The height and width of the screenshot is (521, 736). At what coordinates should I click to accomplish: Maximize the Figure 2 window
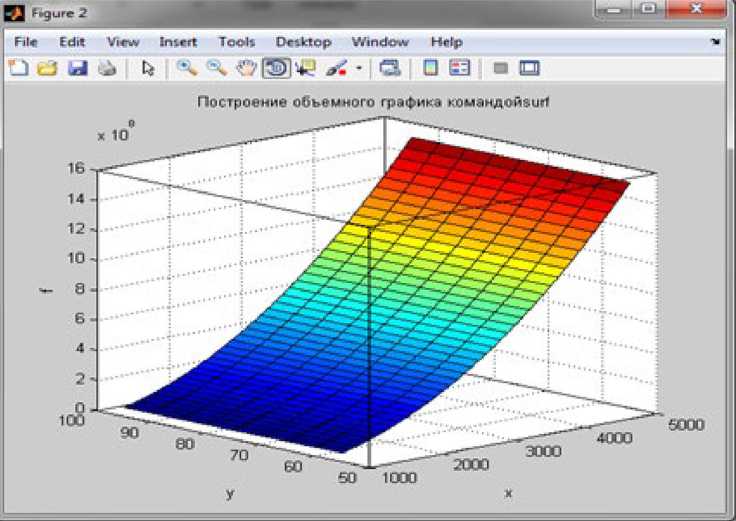click(649, 9)
